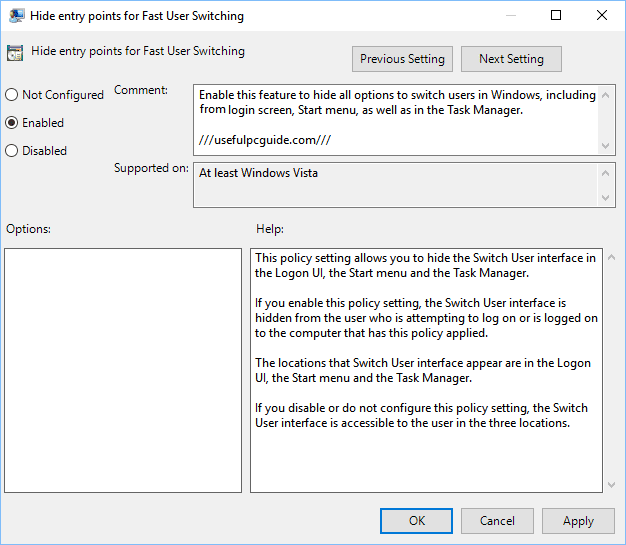Click the Supported on scroll down arrow
Viewport: 626px width, 545px height.
605,197
